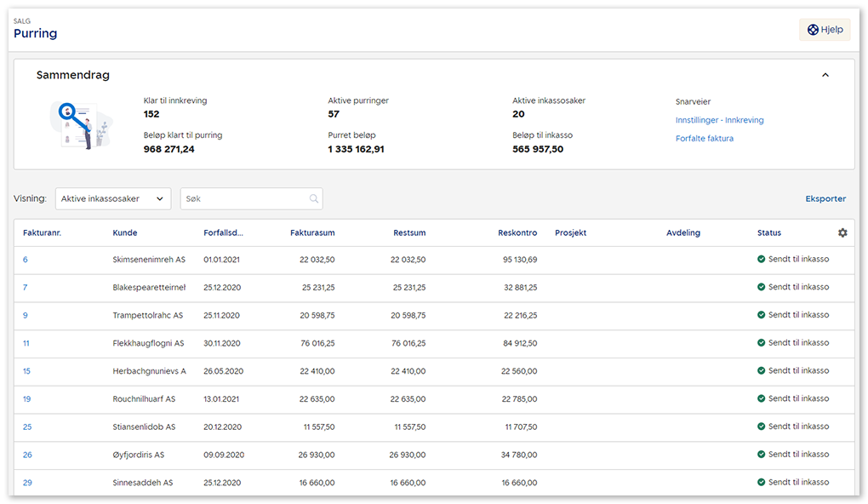Click green status check for invoice 19
This screenshot has height=504, width=868.
[x=762, y=398]
